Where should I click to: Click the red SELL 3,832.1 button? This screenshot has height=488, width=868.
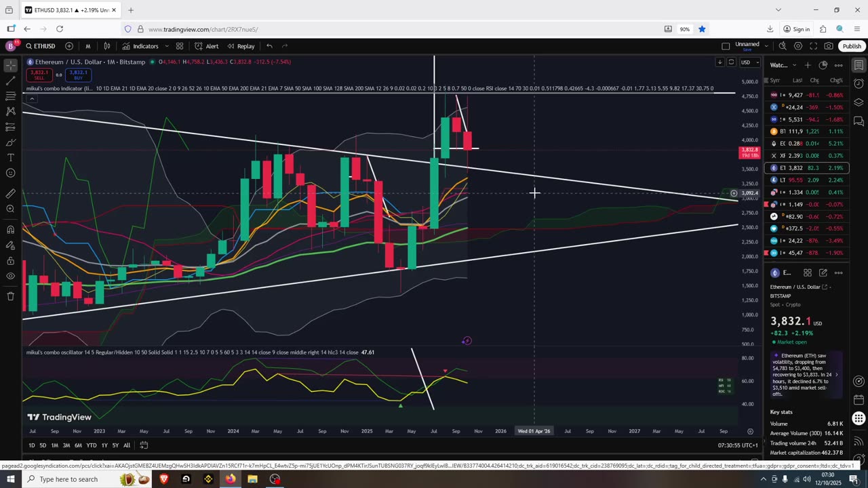point(39,75)
